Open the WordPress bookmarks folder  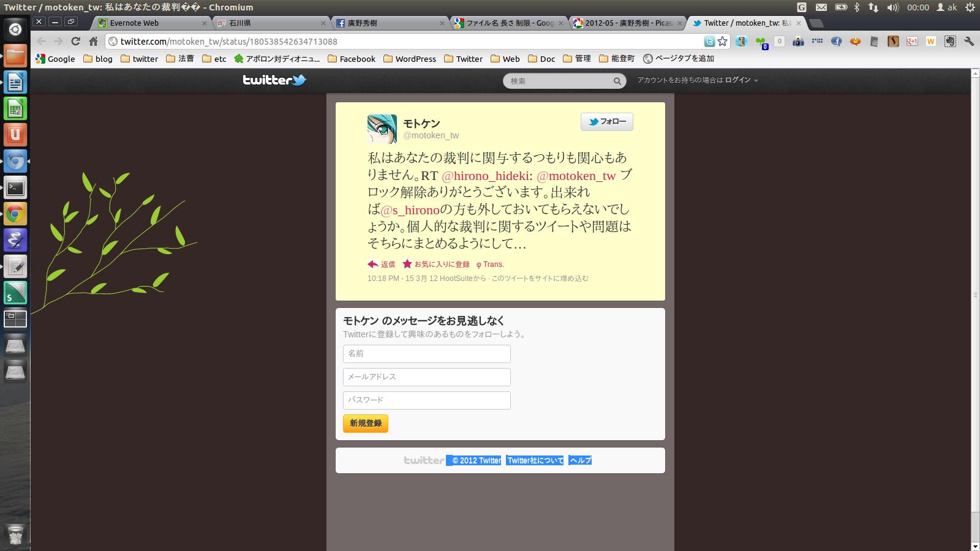coord(410,59)
